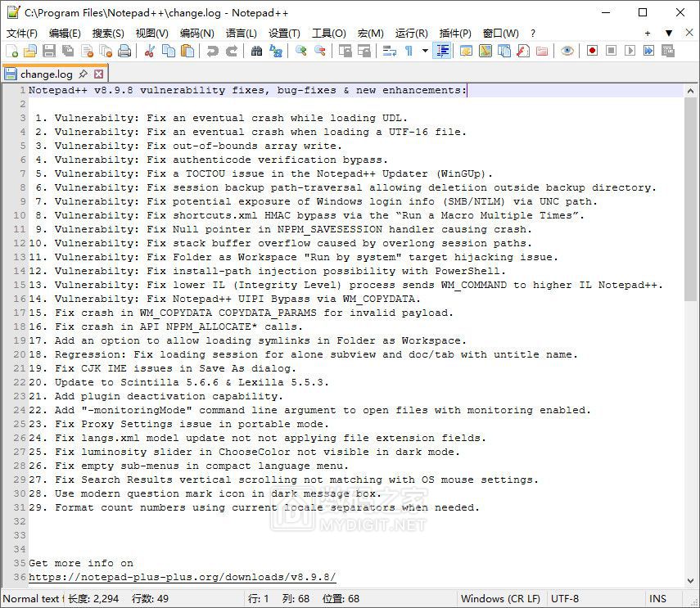The image size is (700, 608).
Task: Create a new file with the toolbar icon
Action: (11, 51)
